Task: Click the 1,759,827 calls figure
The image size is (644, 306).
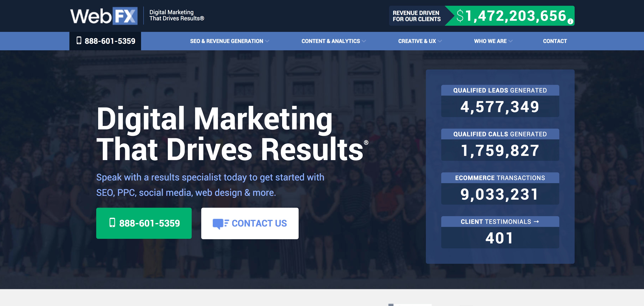Action: click(x=500, y=151)
